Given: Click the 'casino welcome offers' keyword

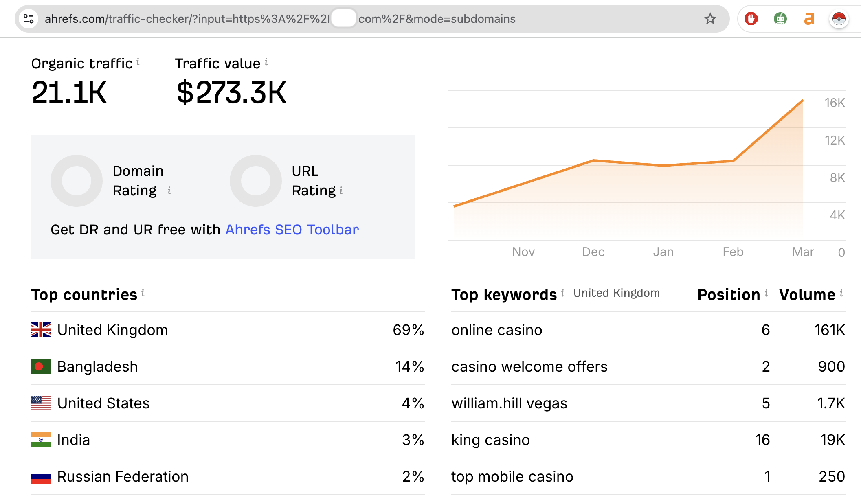Looking at the screenshot, I should pos(529,366).
